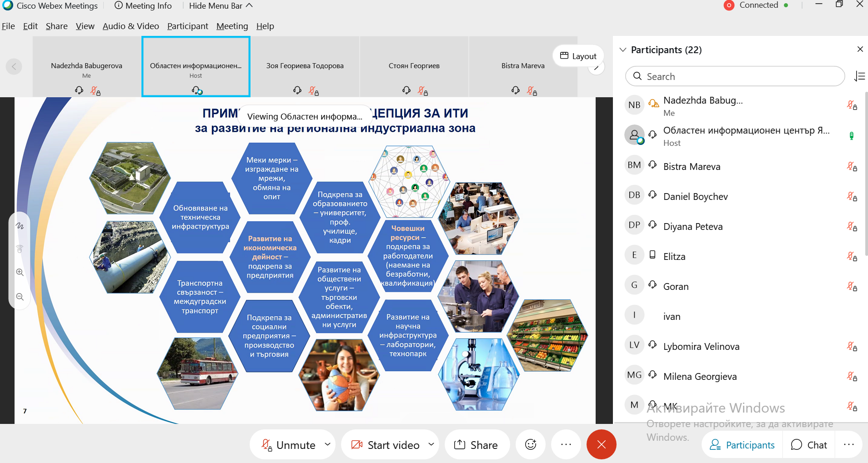The height and width of the screenshot is (463, 868).
Task: Click the sort participants list icon
Action: (x=859, y=76)
